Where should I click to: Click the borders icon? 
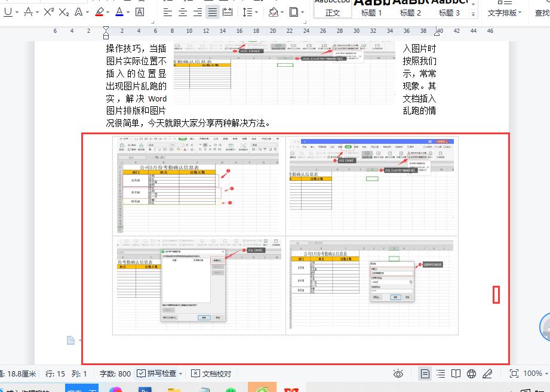point(294,13)
